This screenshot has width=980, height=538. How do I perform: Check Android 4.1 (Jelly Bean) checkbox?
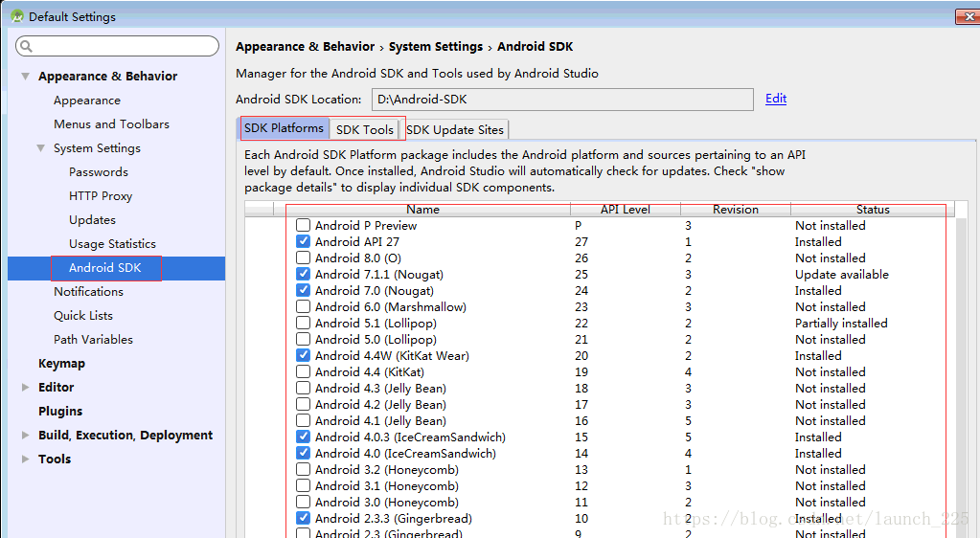[x=303, y=420]
